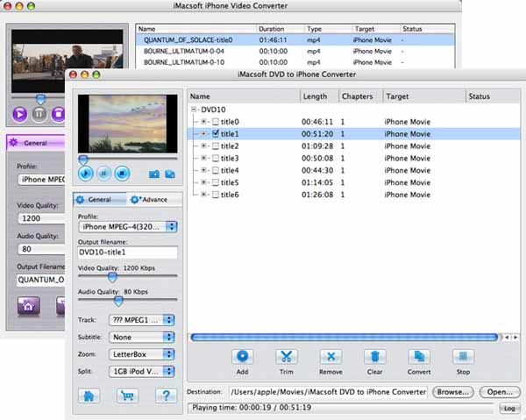The height and width of the screenshot is (420, 526).
Task: Enable the title6 checkbox
Action: click(x=215, y=194)
